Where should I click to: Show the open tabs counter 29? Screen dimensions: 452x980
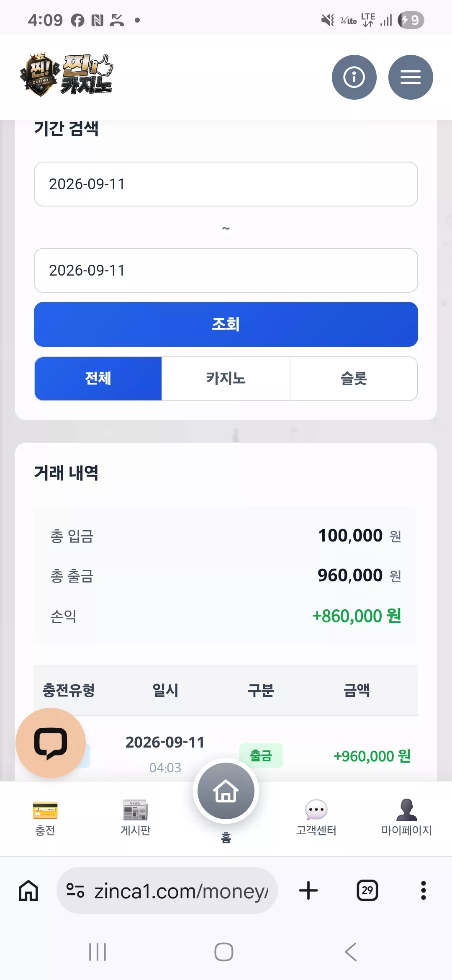pos(367,890)
